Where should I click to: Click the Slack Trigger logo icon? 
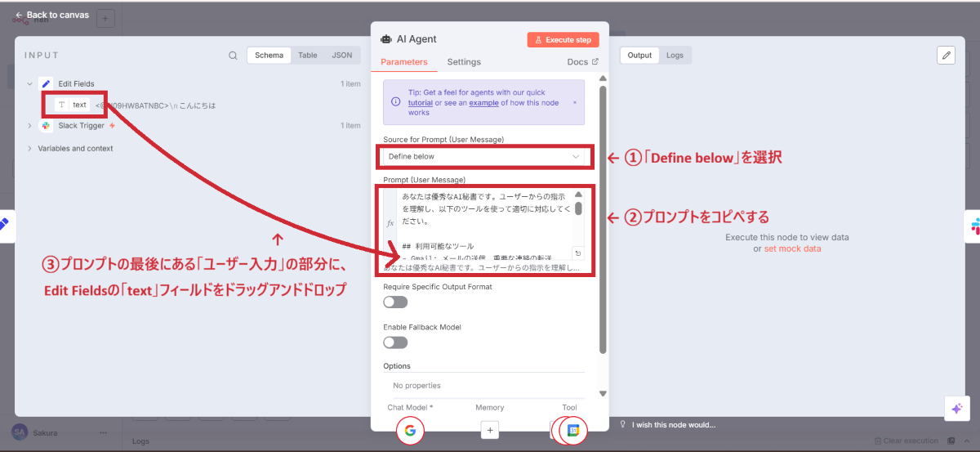(x=46, y=126)
